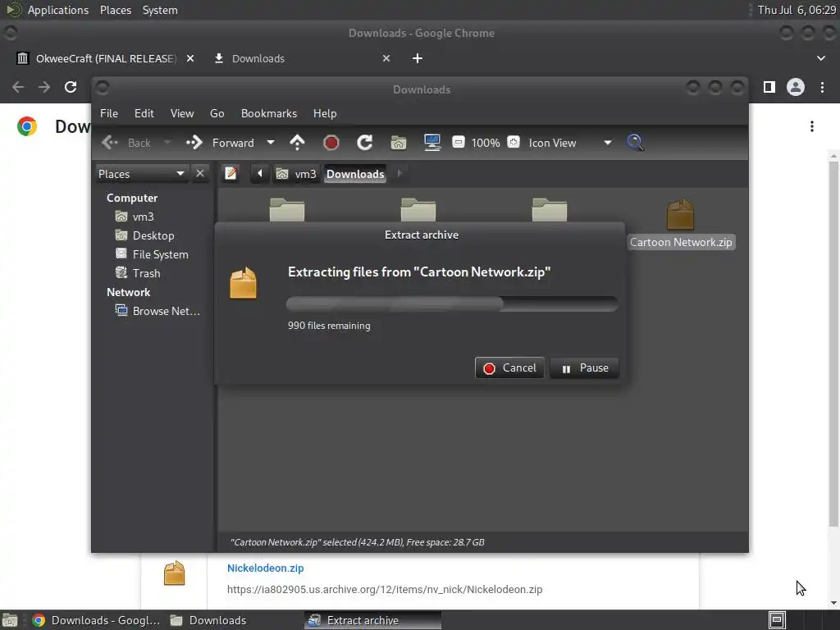Viewport: 840px width, 630px height.
Task: Click the red Stop loading icon
Action: pos(331,143)
